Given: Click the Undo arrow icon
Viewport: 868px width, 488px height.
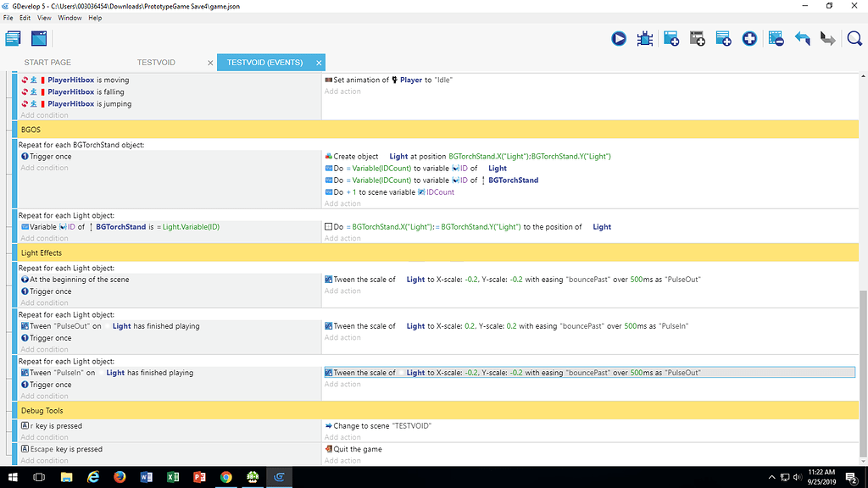Looking at the screenshot, I should click(802, 38).
